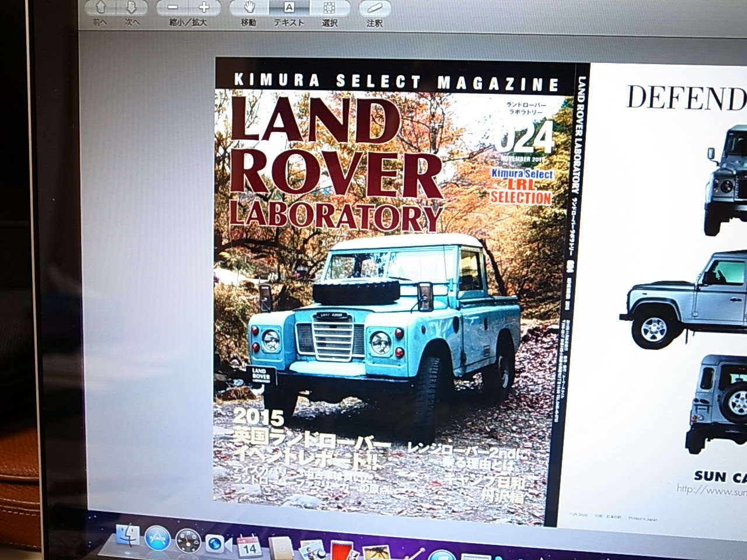
Task: Switch to the Text tool (テキスト)
Action: pyautogui.click(x=289, y=8)
